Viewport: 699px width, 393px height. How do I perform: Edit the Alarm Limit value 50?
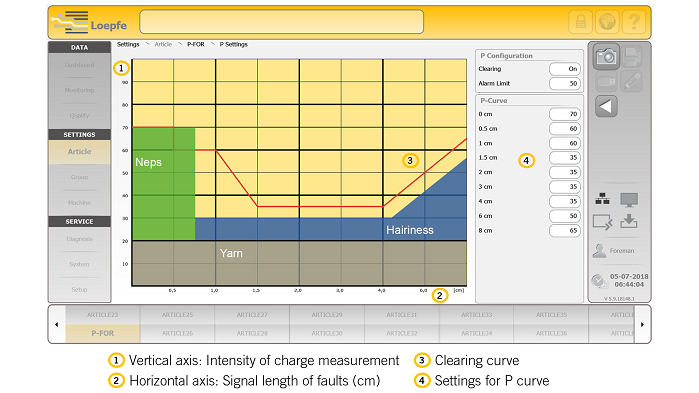565,84
